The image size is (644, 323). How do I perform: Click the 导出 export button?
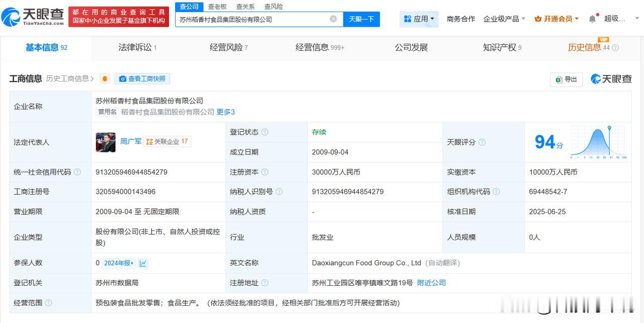pos(567,79)
